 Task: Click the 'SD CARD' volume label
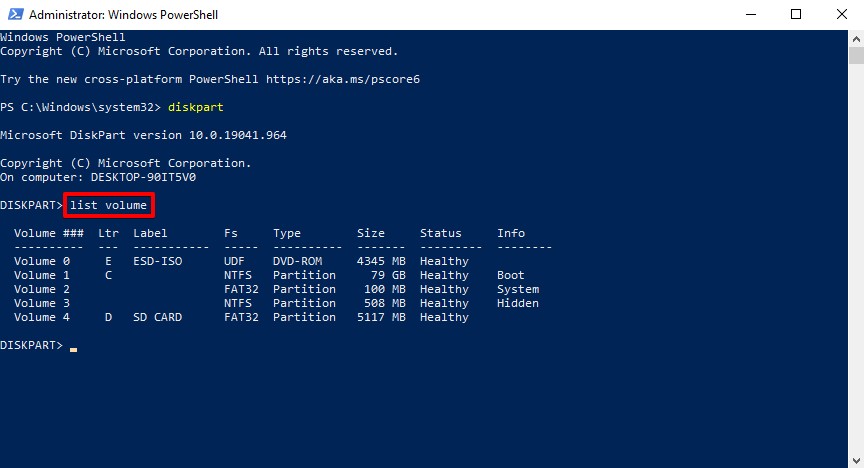coord(157,317)
